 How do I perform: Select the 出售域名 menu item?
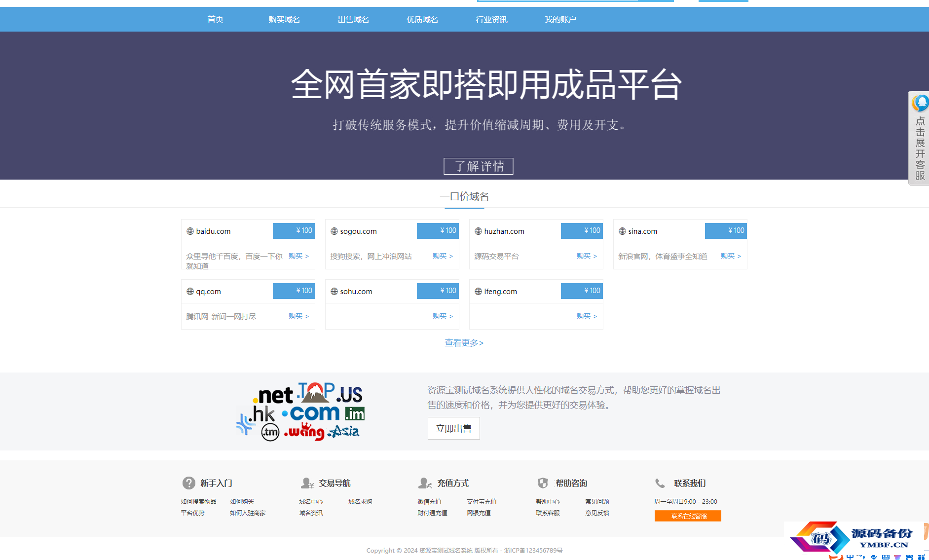tap(353, 19)
